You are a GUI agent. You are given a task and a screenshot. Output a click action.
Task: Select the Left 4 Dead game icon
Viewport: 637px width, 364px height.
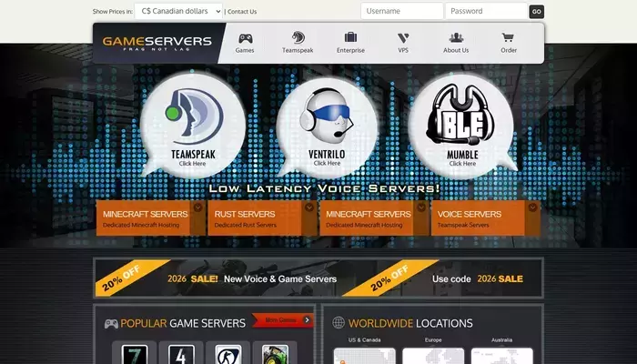pos(181,353)
